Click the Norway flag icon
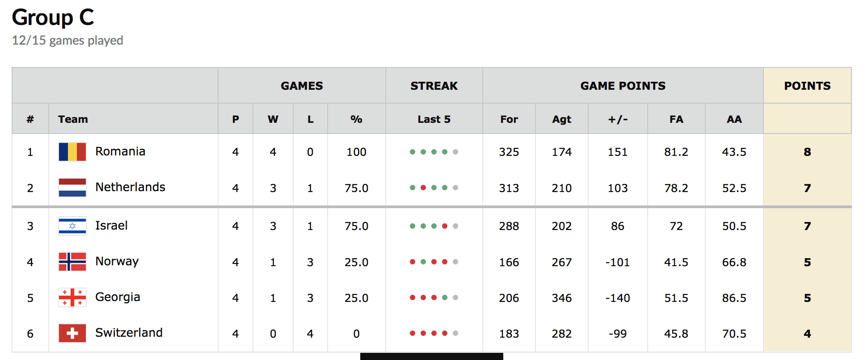The image size is (868, 360). [x=72, y=262]
